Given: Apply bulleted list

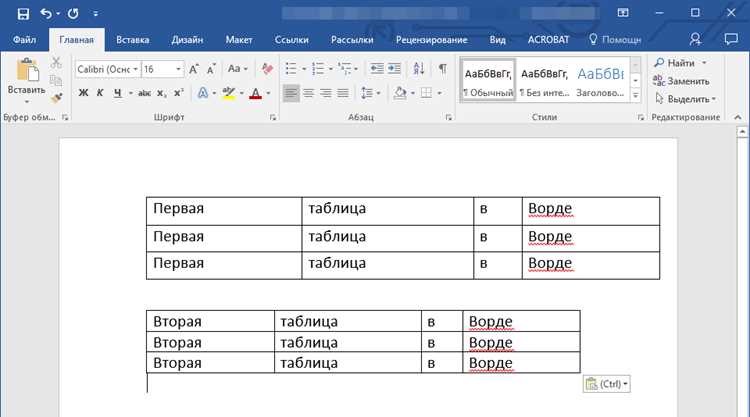Looking at the screenshot, I should click(291, 69).
